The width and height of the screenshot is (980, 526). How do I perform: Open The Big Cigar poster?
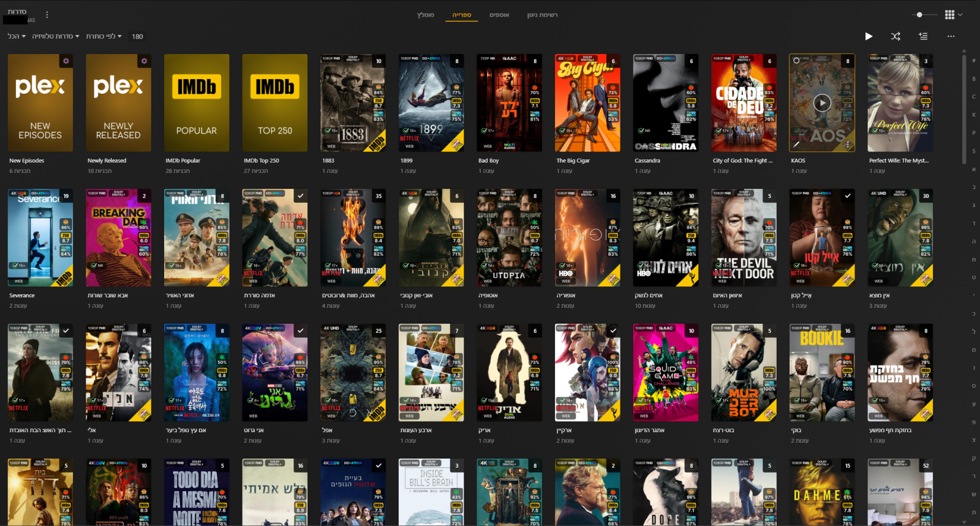pos(587,102)
